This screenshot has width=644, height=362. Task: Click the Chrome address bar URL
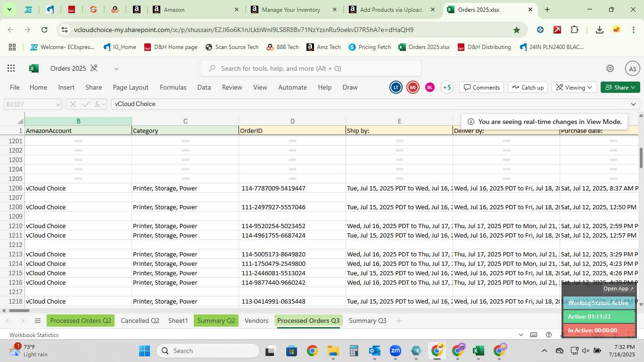(x=244, y=30)
